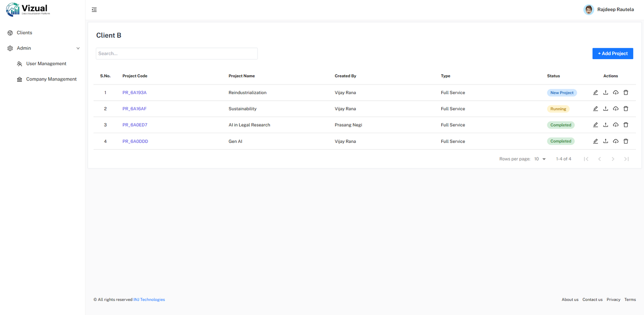The image size is (644, 315).
Task: Open the Contact us footer link
Action: click(x=592, y=300)
